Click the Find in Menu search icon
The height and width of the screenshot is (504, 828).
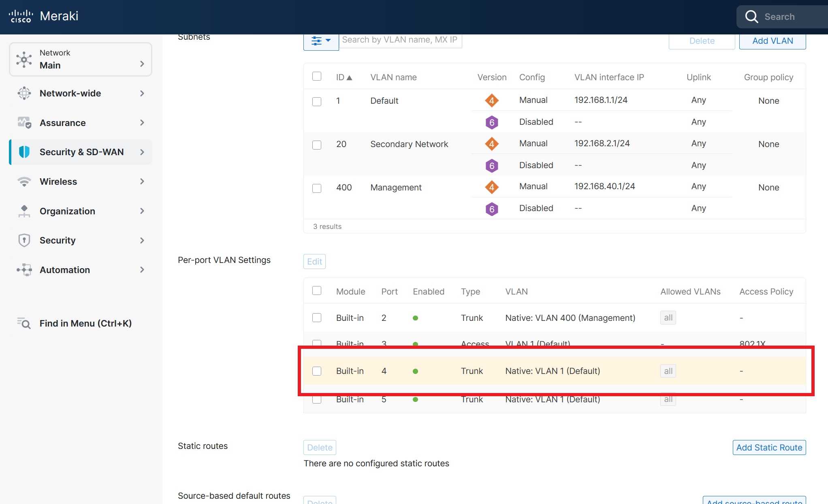click(24, 323)
